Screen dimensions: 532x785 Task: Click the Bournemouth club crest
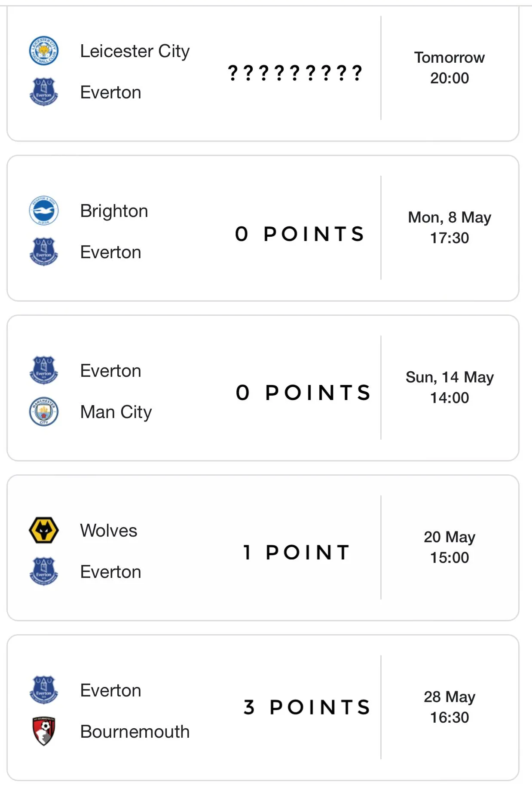click(43, 731)
